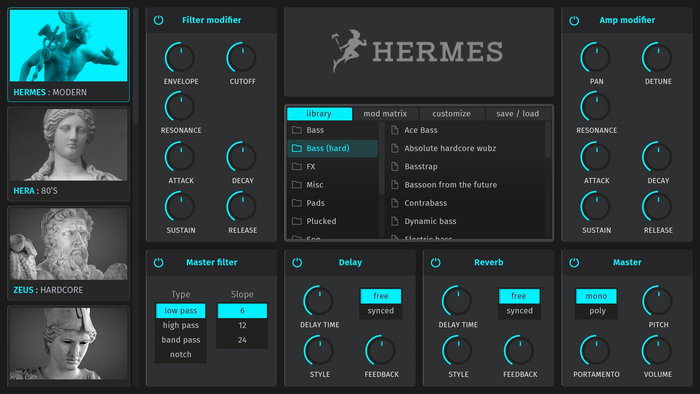
Task: Open the FX folder
Action: click(333, 166)
